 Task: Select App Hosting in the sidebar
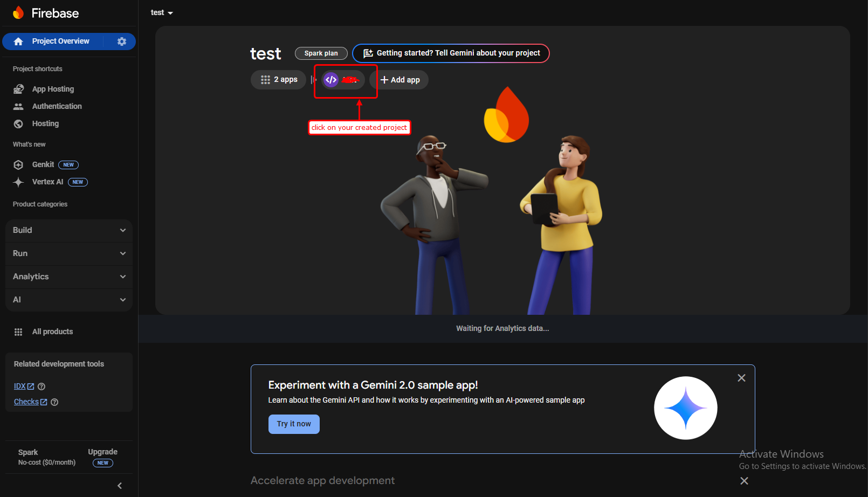coord(53,89)
